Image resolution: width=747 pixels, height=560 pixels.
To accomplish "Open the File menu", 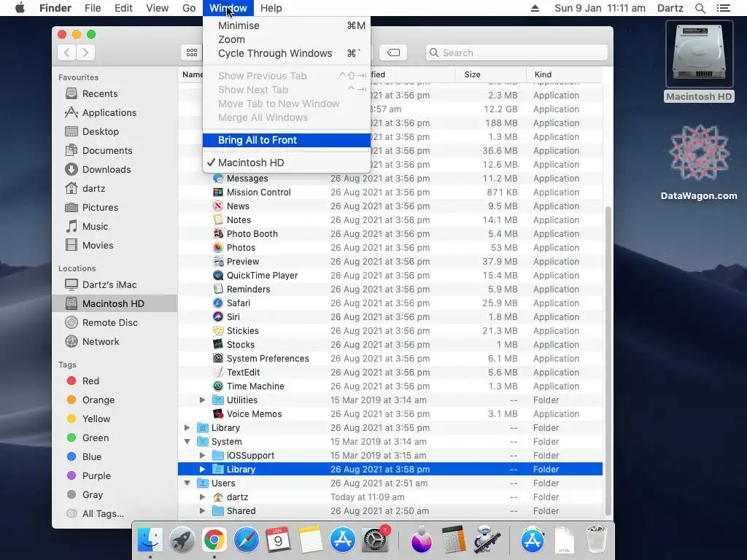I will tap(93, 8).
